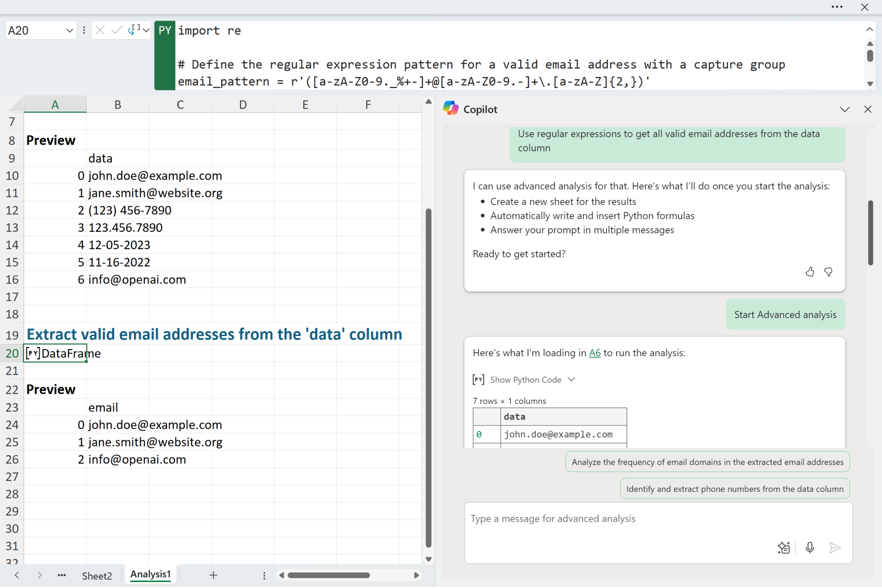
Task: Click the thumbs down feedback icon
Action: (x=828, y=272)
